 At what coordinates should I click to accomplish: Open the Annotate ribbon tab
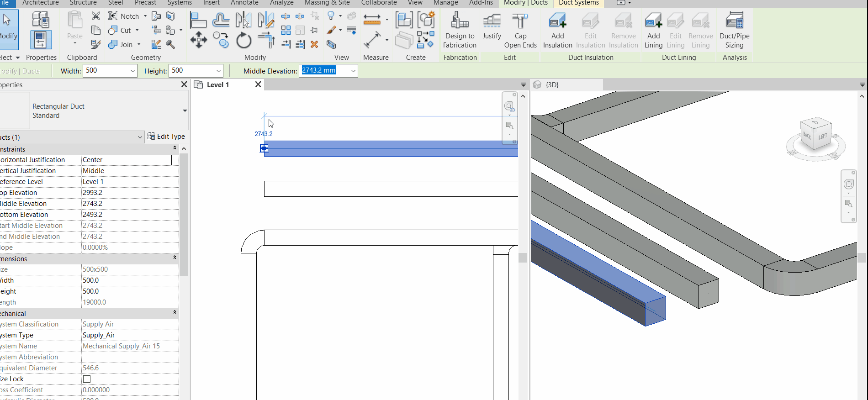(x=244, y=3)
